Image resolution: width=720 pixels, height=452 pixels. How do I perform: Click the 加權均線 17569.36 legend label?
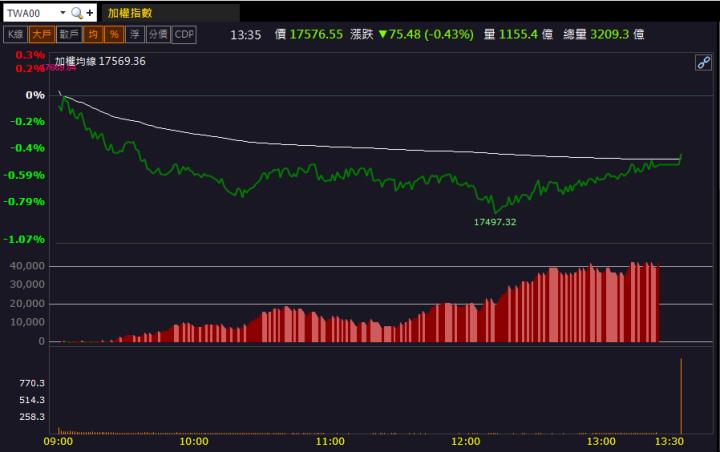click(x=100, y=61)
